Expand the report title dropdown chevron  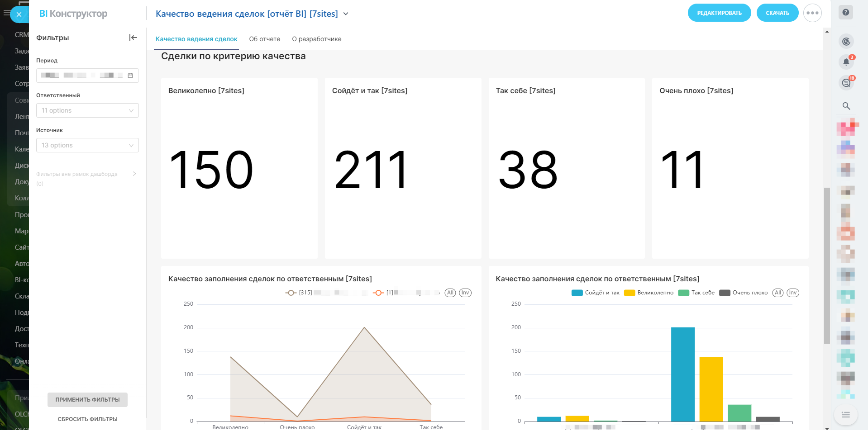pos(346,14)
